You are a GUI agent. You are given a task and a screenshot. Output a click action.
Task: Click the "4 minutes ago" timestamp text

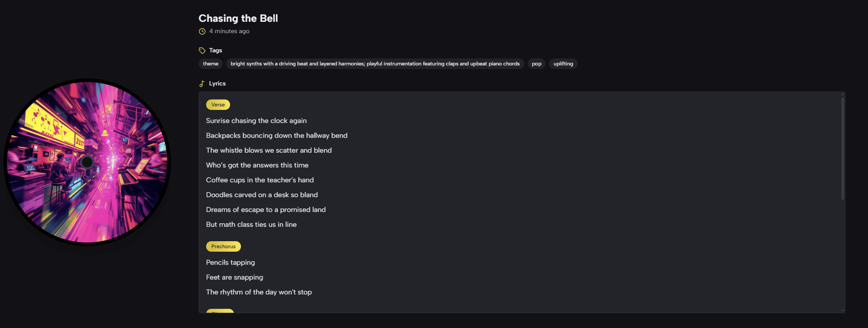pyautogui.click(x=229, y=31)
